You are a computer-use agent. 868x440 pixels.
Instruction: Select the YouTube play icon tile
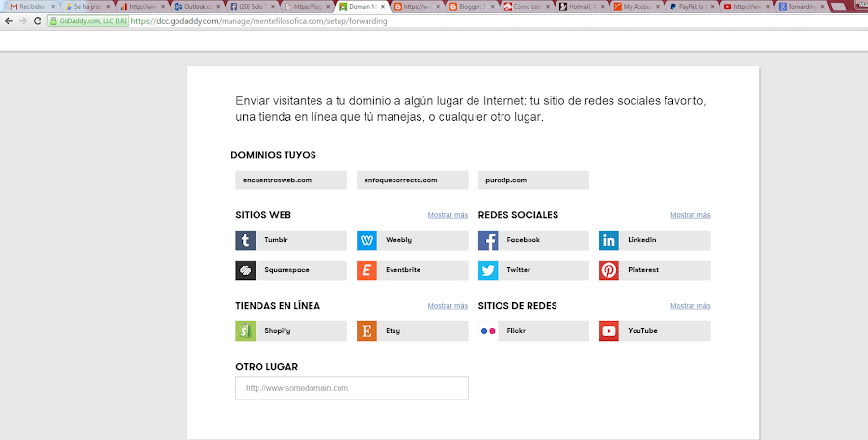point(609,331)
